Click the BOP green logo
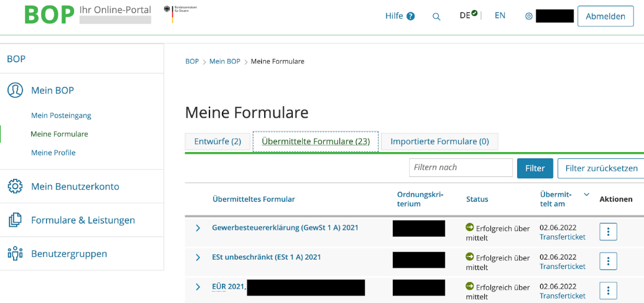The image size is (644, 303). (49, 15)
